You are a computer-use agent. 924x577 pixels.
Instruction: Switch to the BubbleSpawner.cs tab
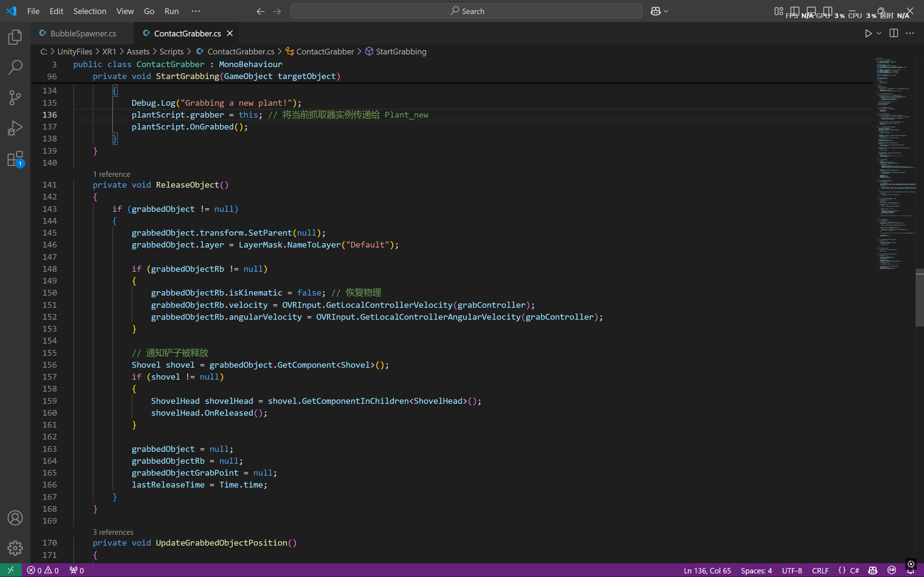[83, 34]
